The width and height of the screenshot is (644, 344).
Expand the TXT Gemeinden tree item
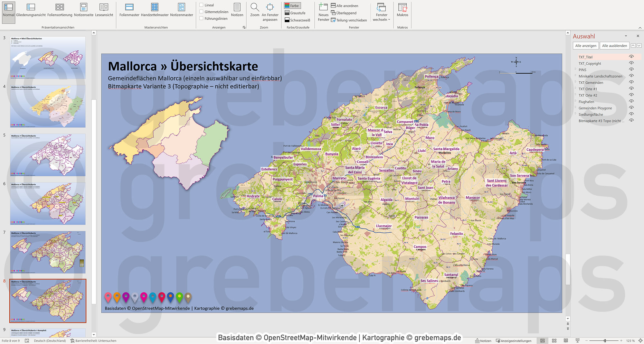575,82
